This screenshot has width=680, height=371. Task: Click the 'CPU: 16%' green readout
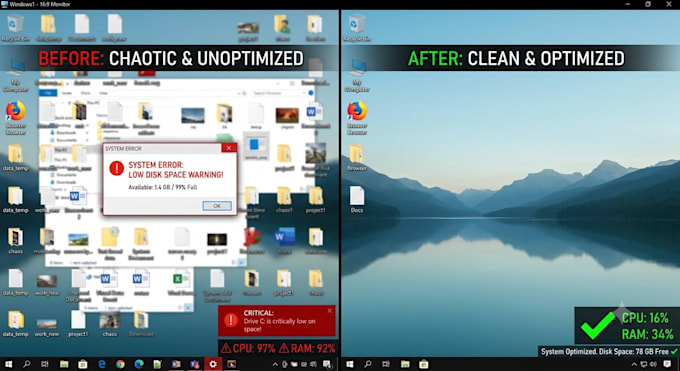coord(645,318)
